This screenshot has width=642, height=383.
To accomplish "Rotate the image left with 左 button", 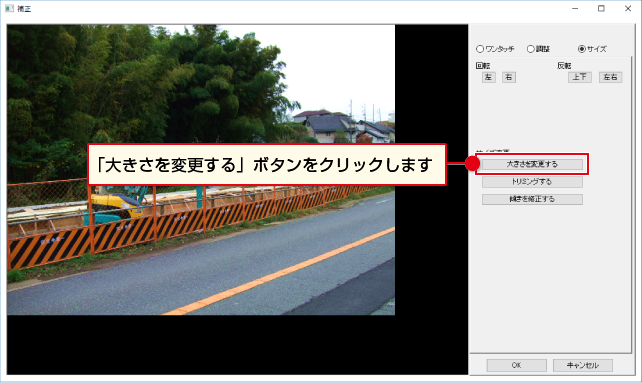I will point(488,77).
